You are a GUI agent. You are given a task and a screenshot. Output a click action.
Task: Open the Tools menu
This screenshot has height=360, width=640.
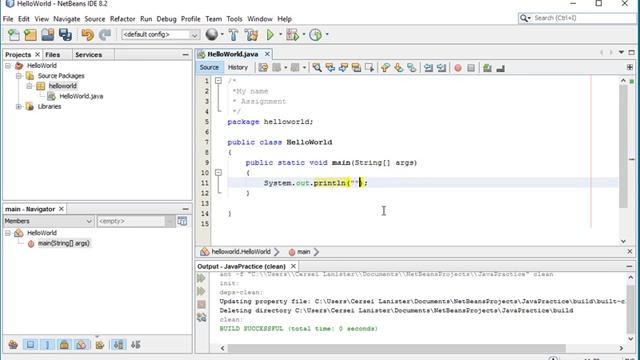coord(234,19)
